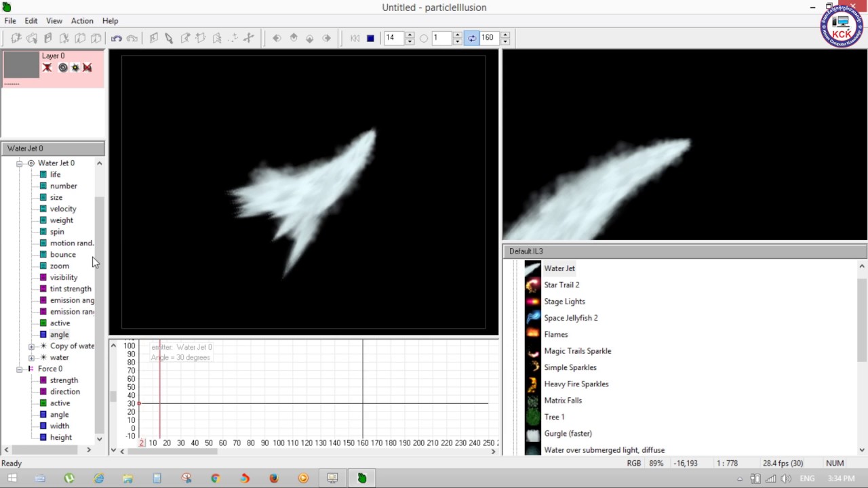Open the View menu
868x488 pixels.
54,21
